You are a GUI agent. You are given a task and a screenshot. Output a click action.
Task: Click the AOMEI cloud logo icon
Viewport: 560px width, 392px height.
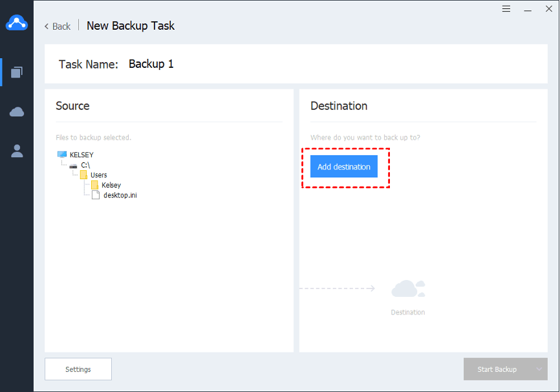pyautogui.click(x=16, y=24)
